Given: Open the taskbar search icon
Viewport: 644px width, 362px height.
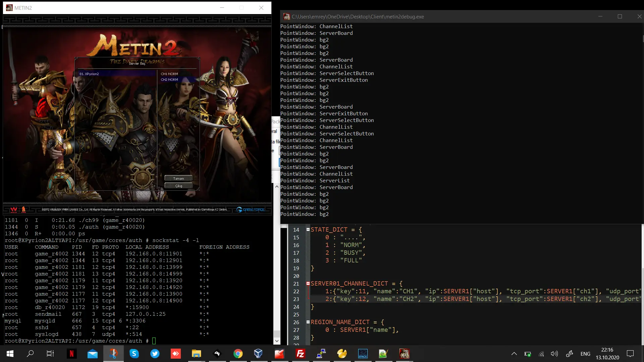Looking at the screenshot, I should click(30, 354).
